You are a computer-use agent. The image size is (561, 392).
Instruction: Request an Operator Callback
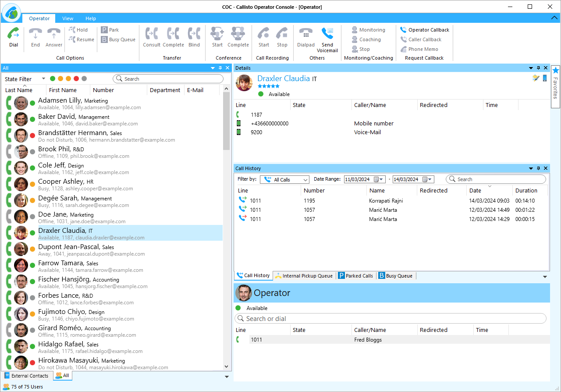(x=425, y=30)
